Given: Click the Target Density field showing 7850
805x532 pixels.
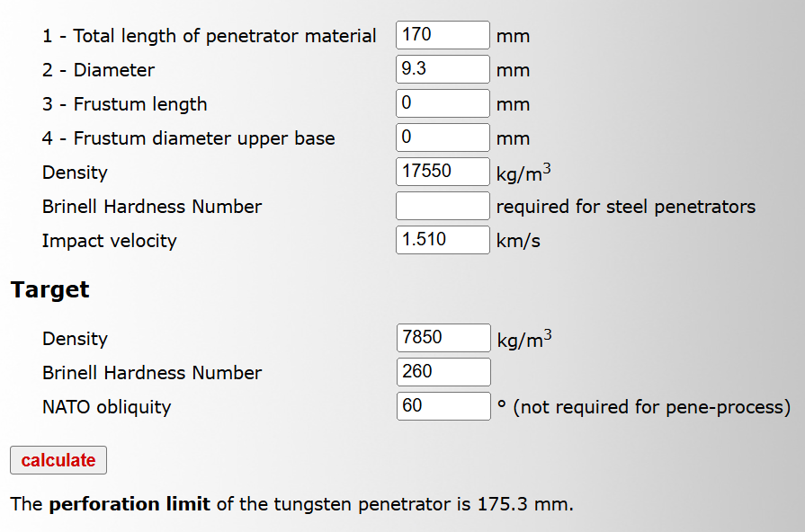Looking at the screenshot, I should click(443, 339).
